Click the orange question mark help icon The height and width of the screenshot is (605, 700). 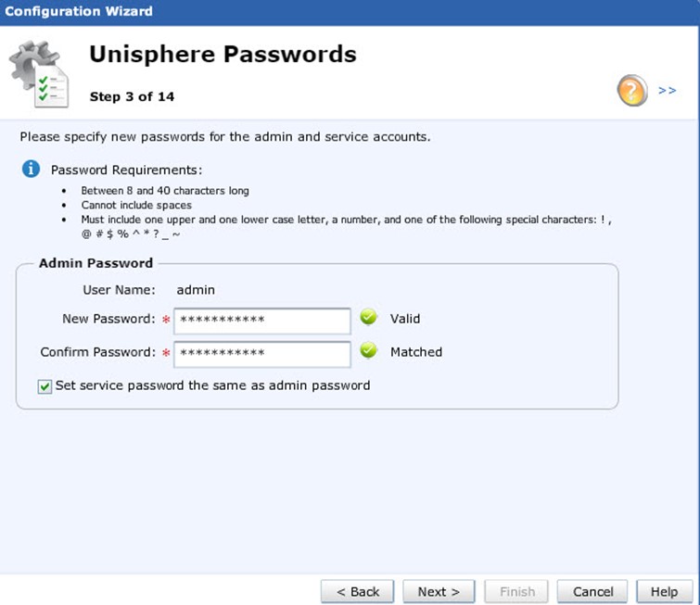point(632,91)
